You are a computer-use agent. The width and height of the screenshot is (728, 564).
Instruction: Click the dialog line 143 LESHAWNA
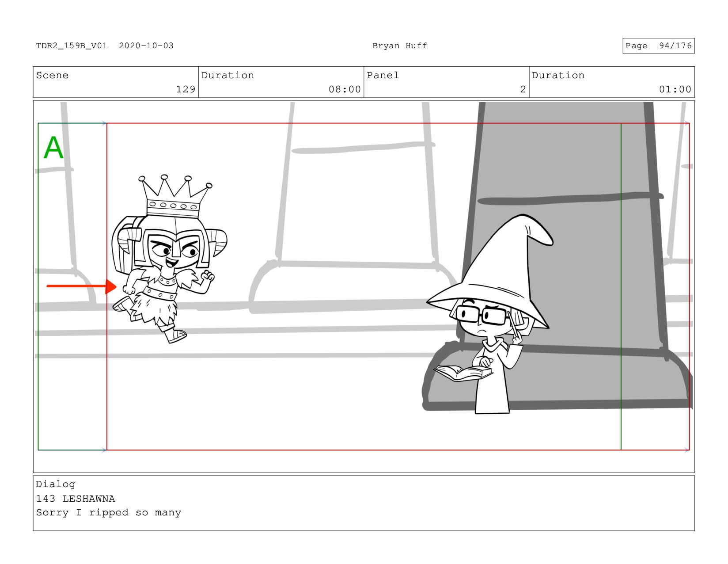(x=76, y=499)
